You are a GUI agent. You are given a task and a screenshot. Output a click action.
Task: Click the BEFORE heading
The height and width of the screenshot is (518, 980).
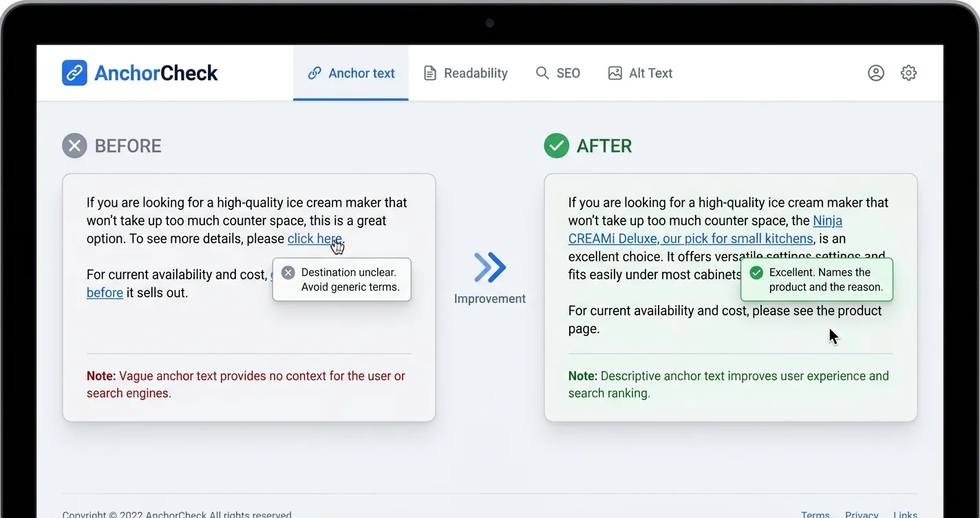point(128,146)
